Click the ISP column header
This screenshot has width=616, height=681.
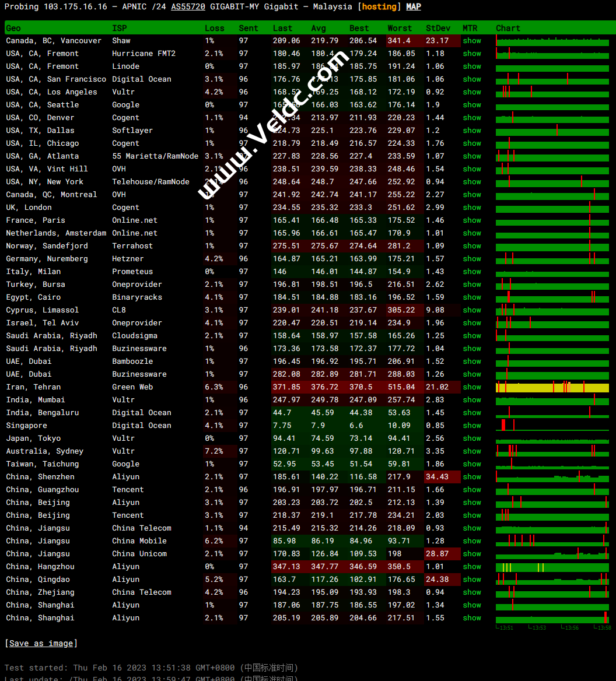(119, 28)
